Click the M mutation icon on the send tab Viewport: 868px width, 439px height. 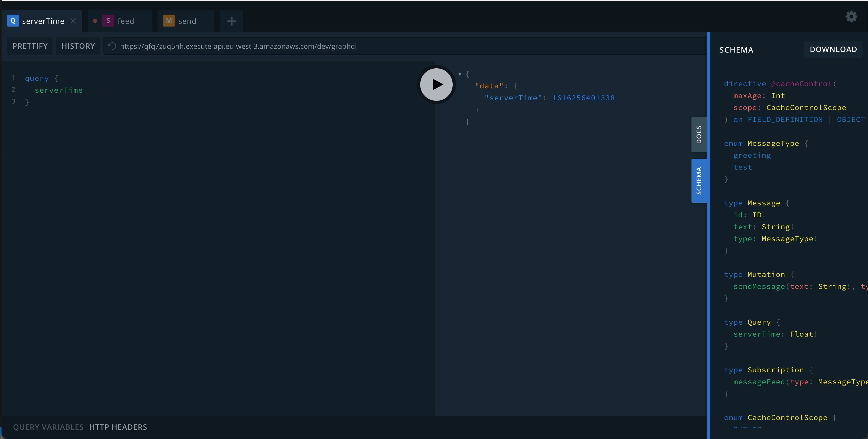tap(169, 21)
